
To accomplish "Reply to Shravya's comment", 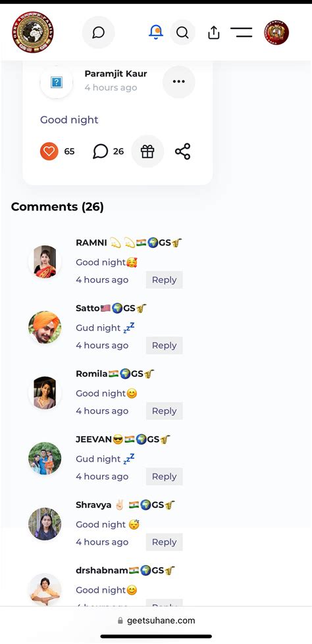I will (164, 542).
